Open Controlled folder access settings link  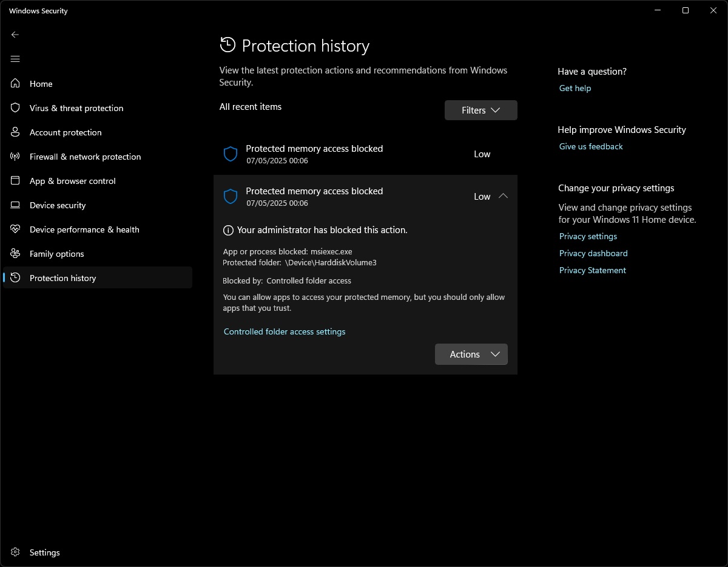click(285, 331)
